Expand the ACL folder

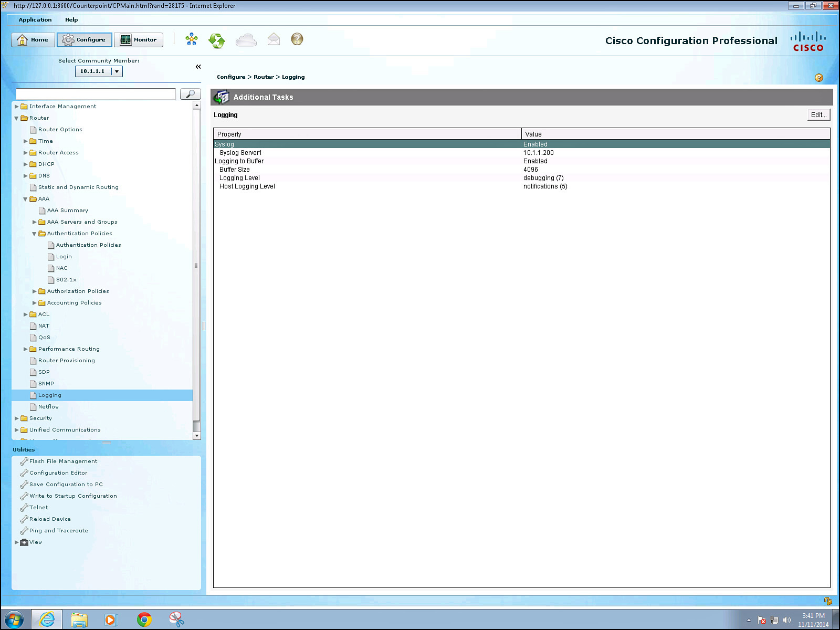(x=25, y=314)
